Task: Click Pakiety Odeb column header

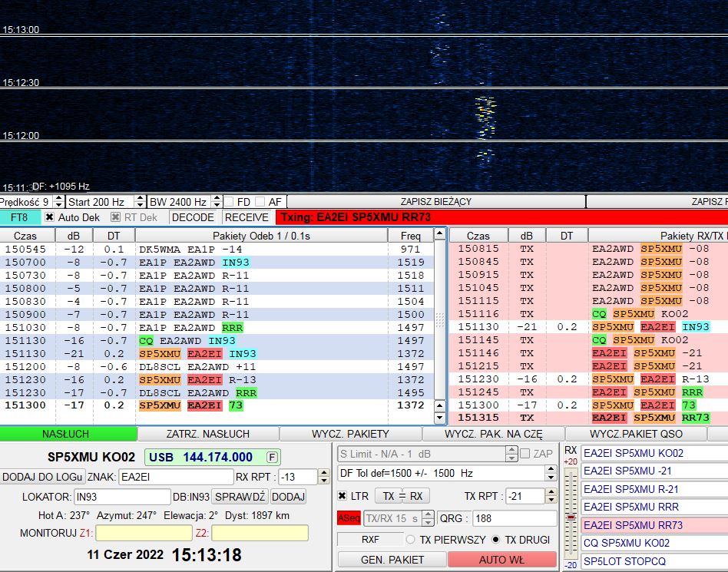Action: [x=261, y=236]
